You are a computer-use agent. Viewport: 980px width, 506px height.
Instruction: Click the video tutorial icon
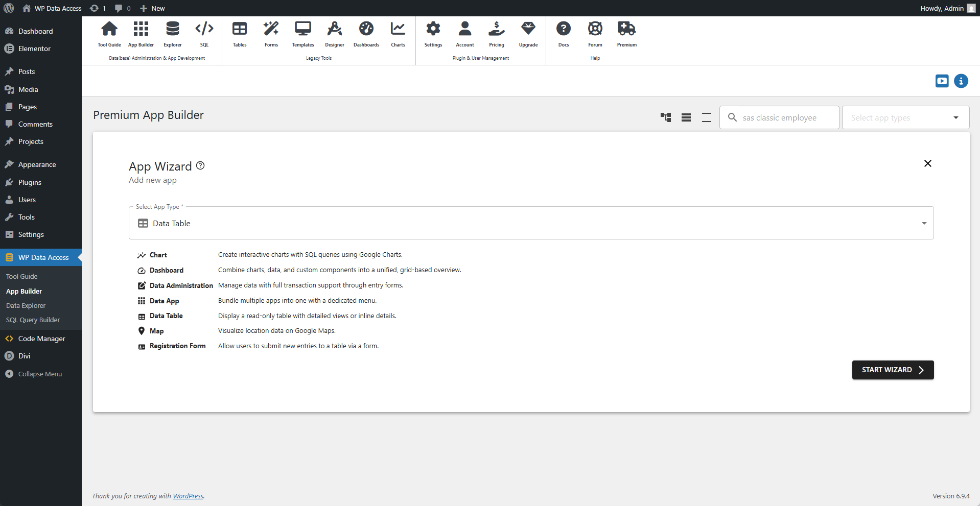(942, 81)
